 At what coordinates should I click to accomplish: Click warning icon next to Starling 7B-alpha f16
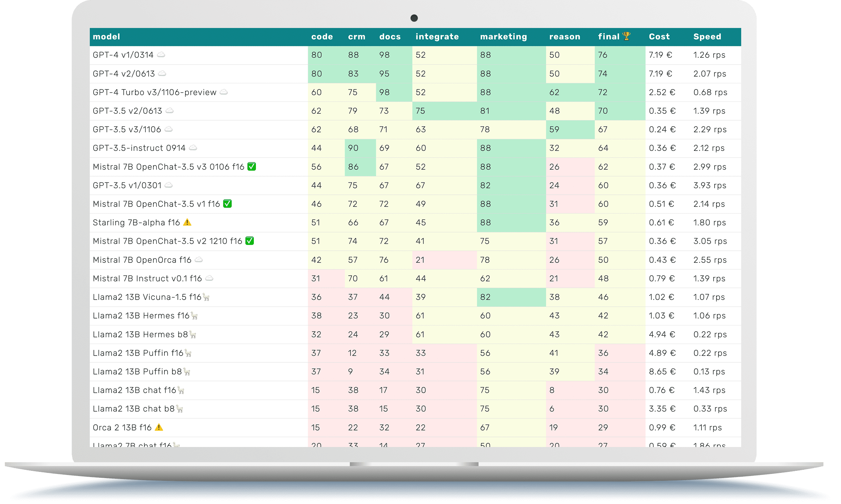[x=187, y=222]
